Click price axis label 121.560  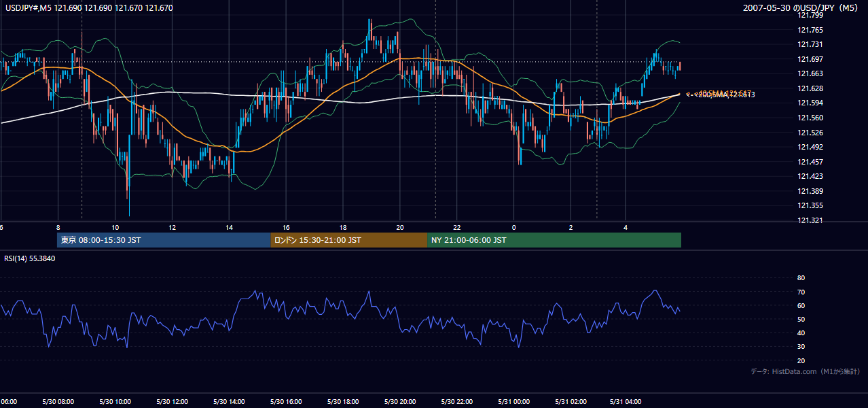810,118
